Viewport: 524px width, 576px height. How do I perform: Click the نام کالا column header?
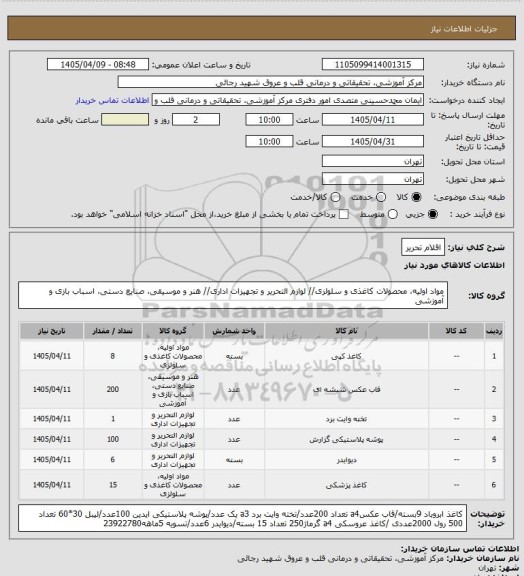coord(346,331)
